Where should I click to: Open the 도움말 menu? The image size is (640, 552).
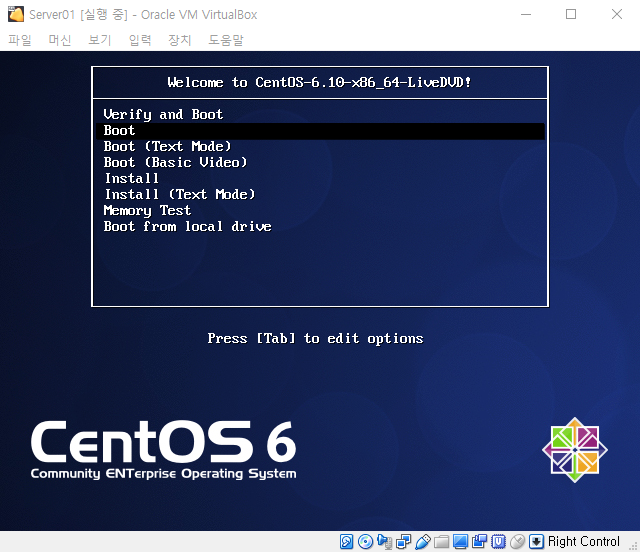pyautogui.click(x=226, y=40)
